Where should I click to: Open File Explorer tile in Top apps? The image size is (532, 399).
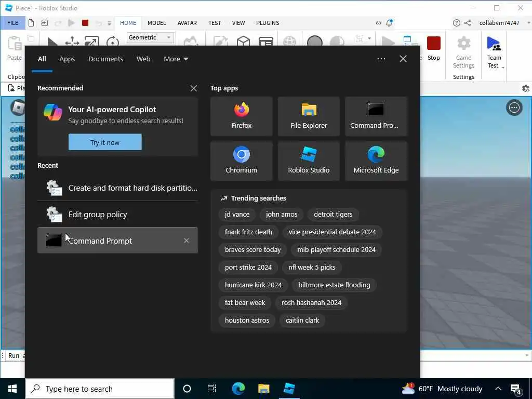309,116
